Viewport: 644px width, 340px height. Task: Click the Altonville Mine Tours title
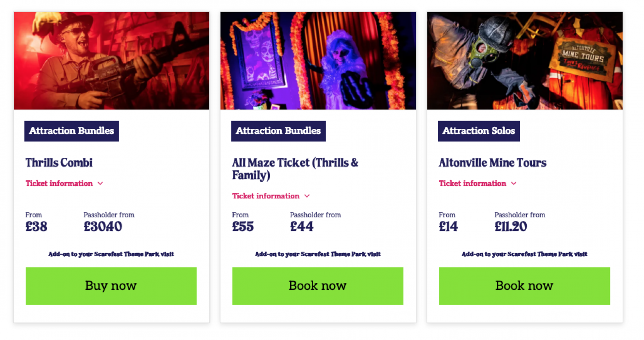click(x=492, y=162)
